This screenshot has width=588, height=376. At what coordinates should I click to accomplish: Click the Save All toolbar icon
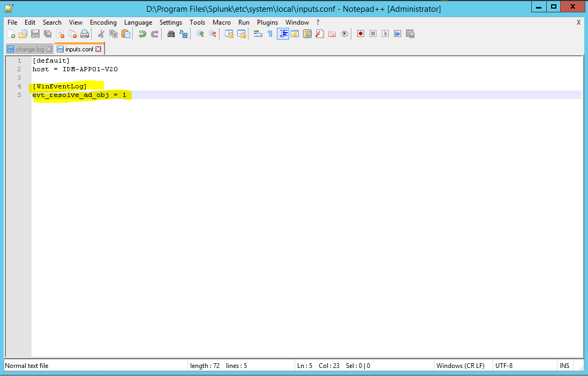[48, 34]
